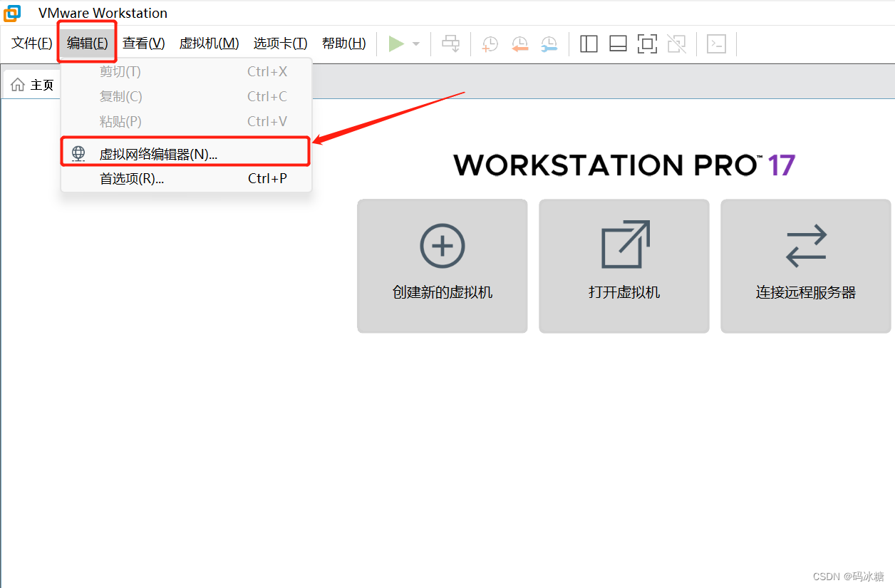The height and width of the screenshot is (588, 895).
Task: Click the plus circle create VM icon
Action: click(x=443, y=246)
